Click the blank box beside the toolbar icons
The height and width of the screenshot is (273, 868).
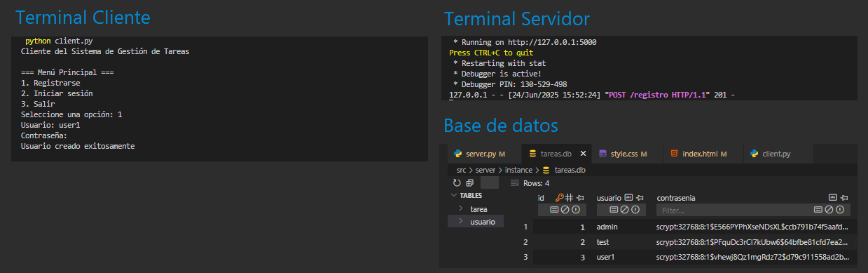490,182
